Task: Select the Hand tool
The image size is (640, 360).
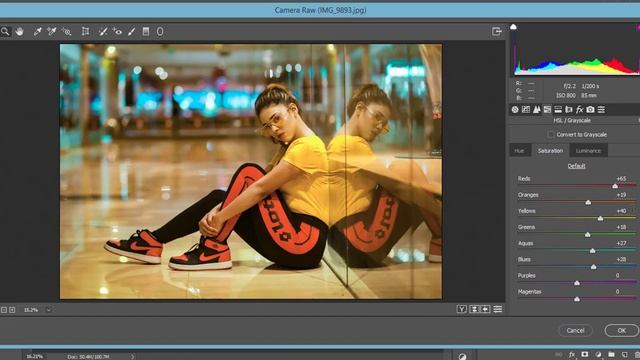Action: 19,31
